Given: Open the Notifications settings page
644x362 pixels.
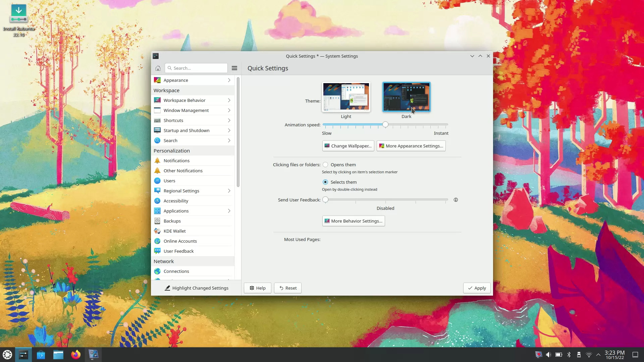Looking at the screenshot, I should click(x=176, y=161).
